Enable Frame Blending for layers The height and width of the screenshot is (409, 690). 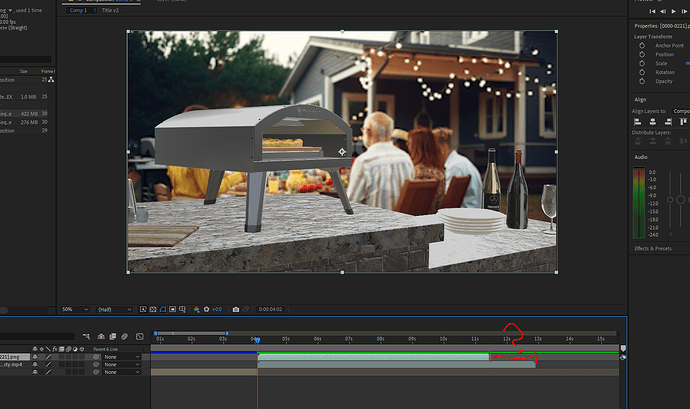pyautogui.click(x=113, y=336)
